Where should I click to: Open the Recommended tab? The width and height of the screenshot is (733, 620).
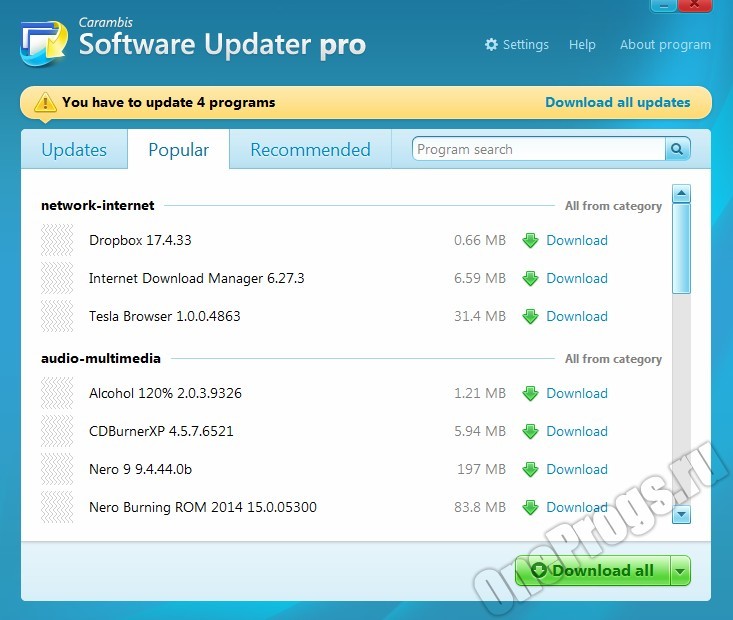click(x=310, y=150)
